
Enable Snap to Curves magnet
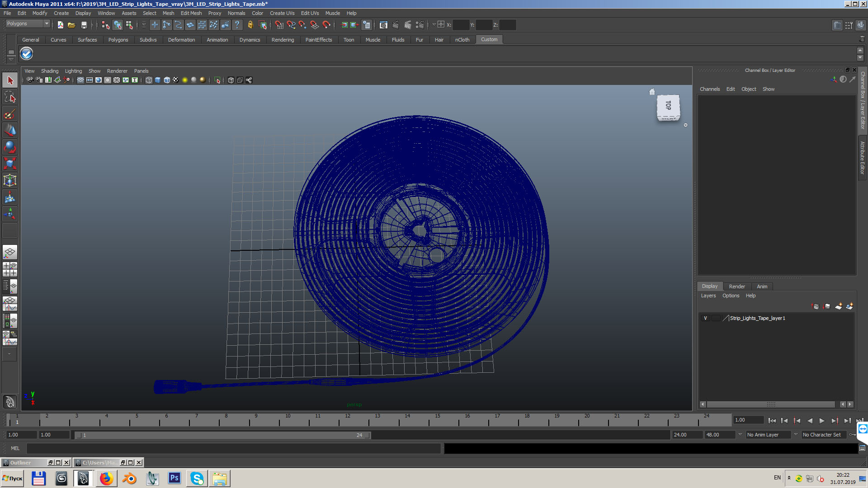291,25
